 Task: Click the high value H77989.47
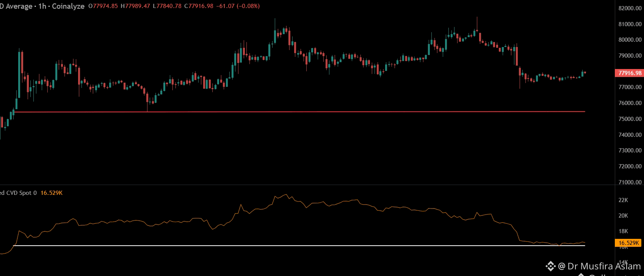coord(135,6)
